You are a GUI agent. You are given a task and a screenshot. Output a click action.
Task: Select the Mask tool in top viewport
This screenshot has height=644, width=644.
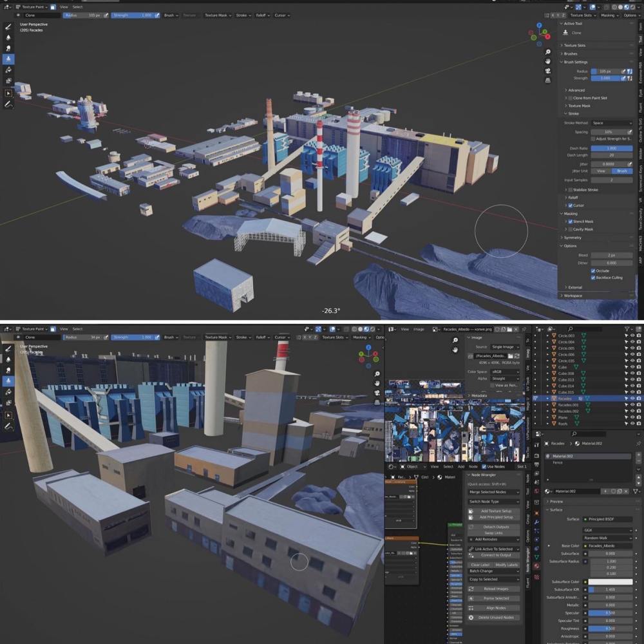pyautogui.click(x=8, y=80)
